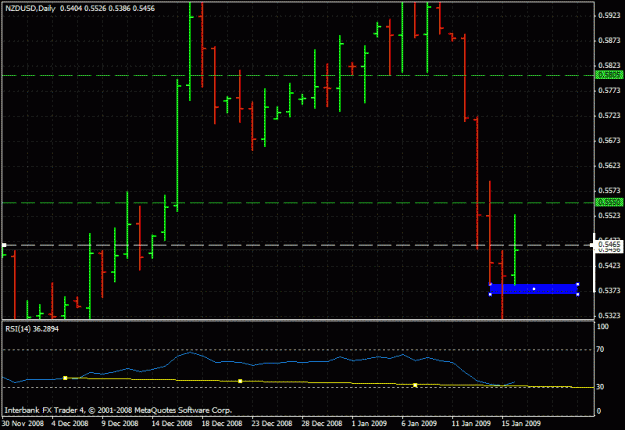625x430 pixels.
Task: Click the 6 Jan 2009 date label
Action: (x=419, y=423)
